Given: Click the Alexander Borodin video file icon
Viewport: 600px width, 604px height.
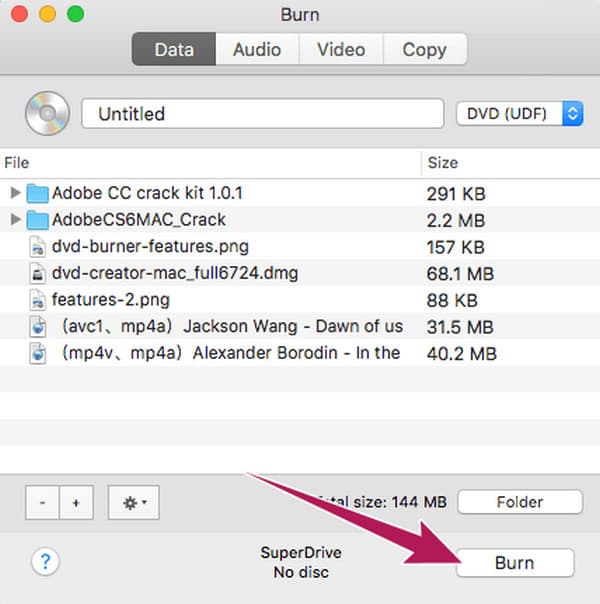Looking at the screenshot, I should tap(38, 353).
